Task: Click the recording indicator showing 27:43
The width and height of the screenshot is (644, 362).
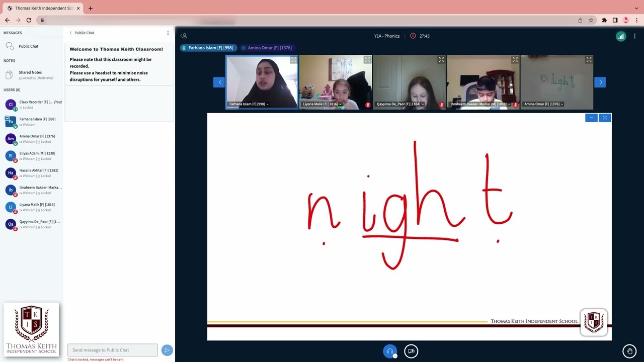Action: (420, 36)
